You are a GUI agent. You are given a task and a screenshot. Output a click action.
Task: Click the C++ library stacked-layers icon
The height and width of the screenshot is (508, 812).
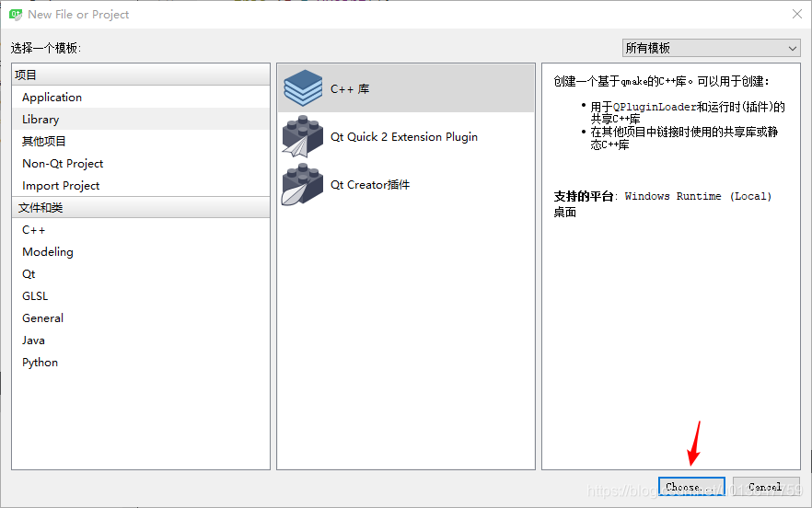click(x=303, y=88)
